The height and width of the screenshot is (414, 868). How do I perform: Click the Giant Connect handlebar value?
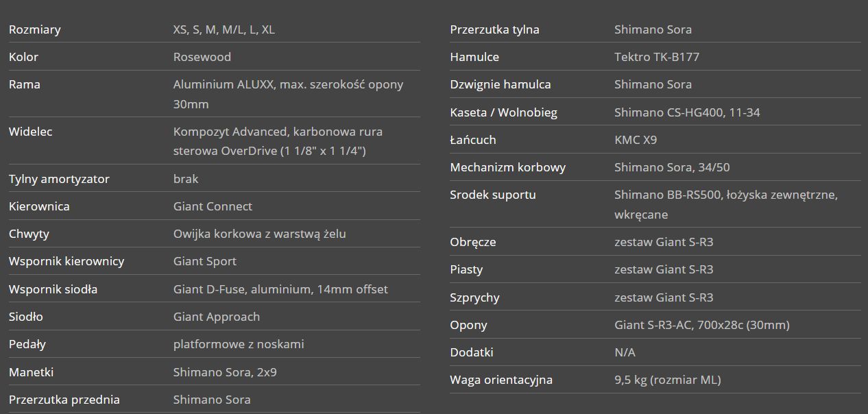pos(213,206)
